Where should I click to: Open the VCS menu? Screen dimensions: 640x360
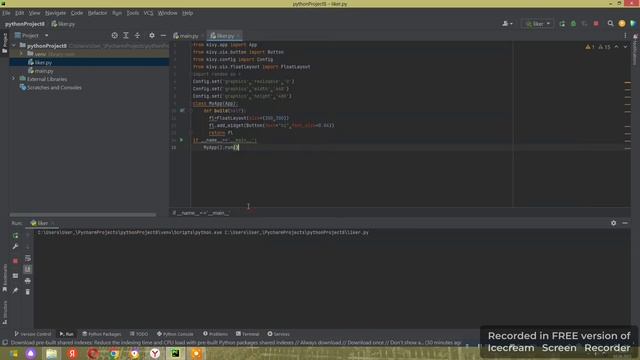(148, 13)
